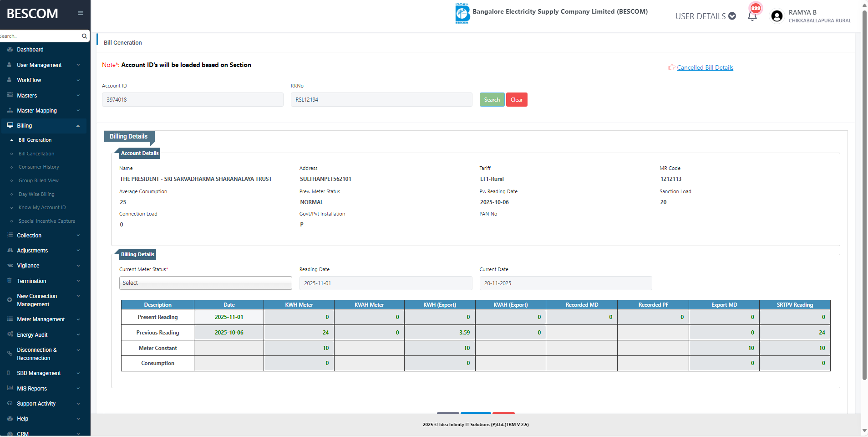Expand the User Management menu
This screenshot has height=437, width=868.
click(44, 65)
